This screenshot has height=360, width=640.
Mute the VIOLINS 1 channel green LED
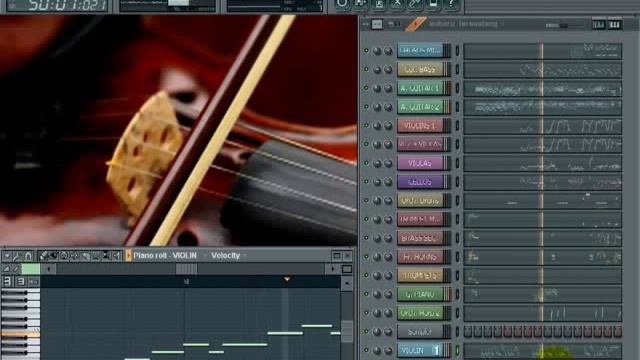[x=366, y=125]
